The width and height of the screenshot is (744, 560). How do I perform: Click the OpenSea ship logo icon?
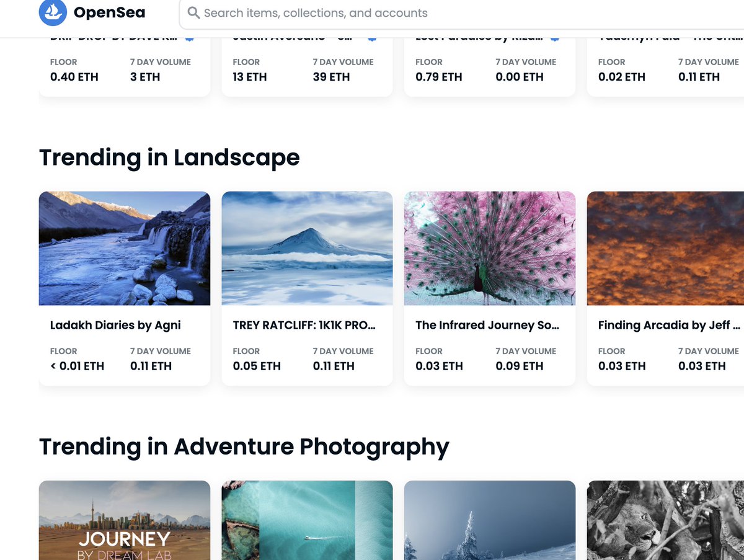tap(53, 12)
